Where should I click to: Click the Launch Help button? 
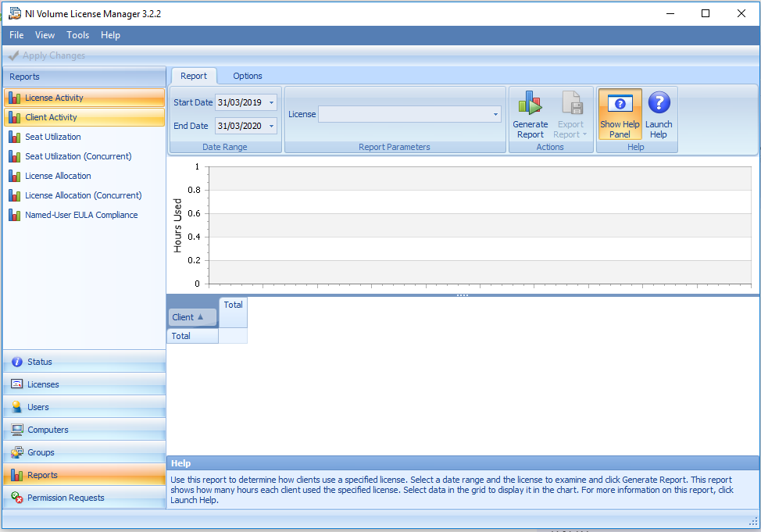click(659, 114)
